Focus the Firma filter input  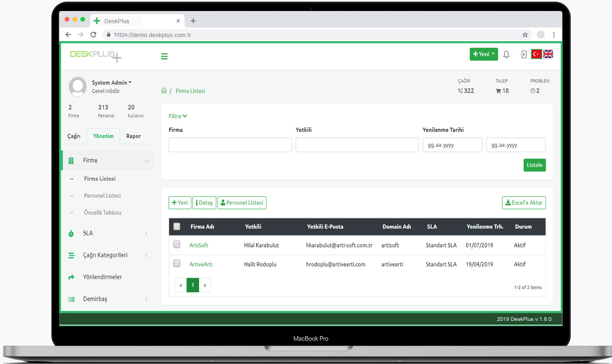(x=230, y=145)
